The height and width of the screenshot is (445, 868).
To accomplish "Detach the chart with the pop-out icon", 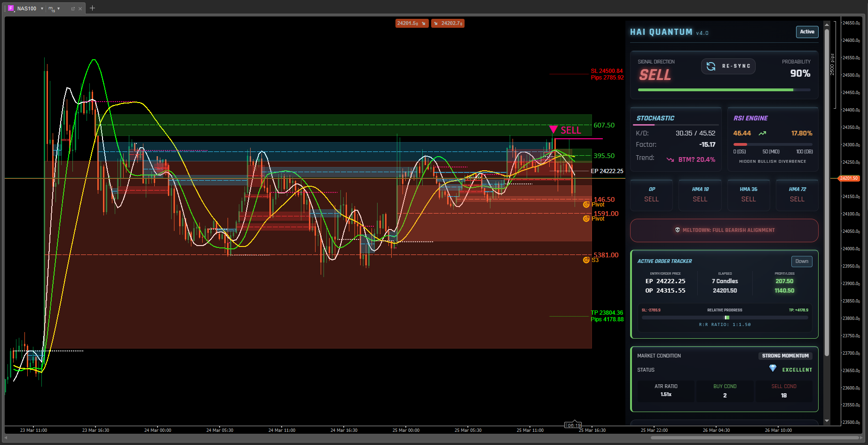I will point(73,8).
